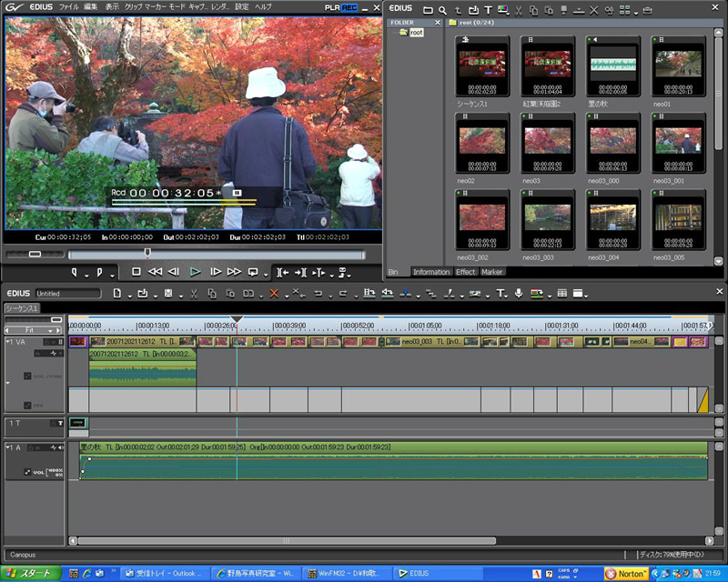Toggle the VOL/PAN checkbox on VA track
Screen dimensions: 728x582
pyautogui.click(x=27, y=376)
